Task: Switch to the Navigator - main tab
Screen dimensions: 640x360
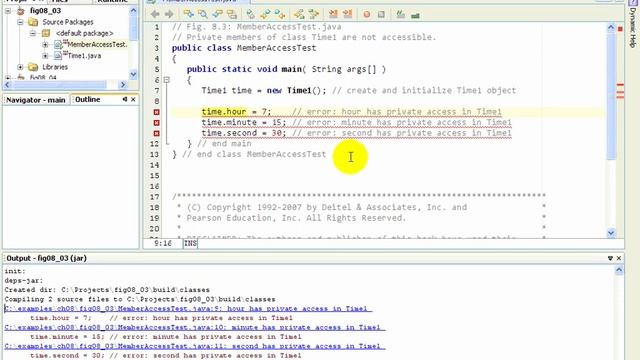Action: click(36, 100)
